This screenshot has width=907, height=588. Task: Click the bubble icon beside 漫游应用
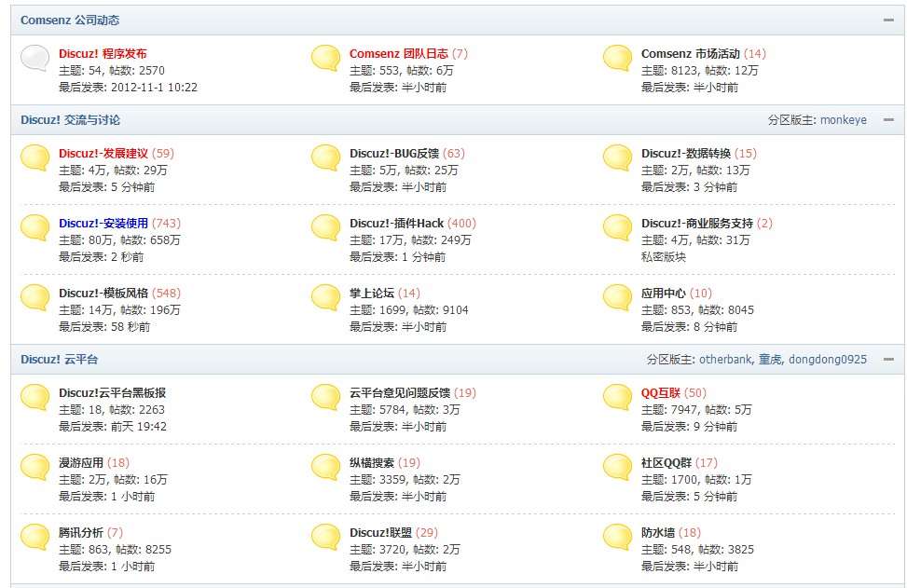point(34,467)
